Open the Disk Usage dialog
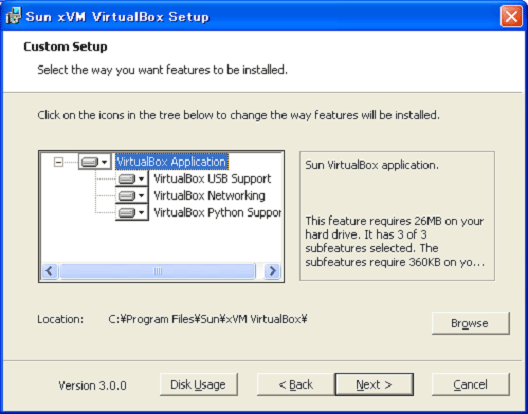Image resolution: width=528 pixels, height=414 pixels. (x=199, y=384)
